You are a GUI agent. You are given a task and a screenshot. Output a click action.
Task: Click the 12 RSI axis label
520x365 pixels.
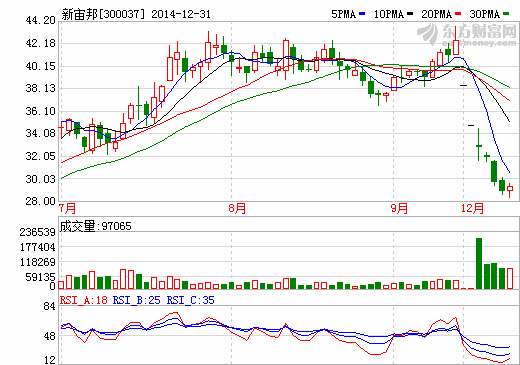tap(49, 360)
